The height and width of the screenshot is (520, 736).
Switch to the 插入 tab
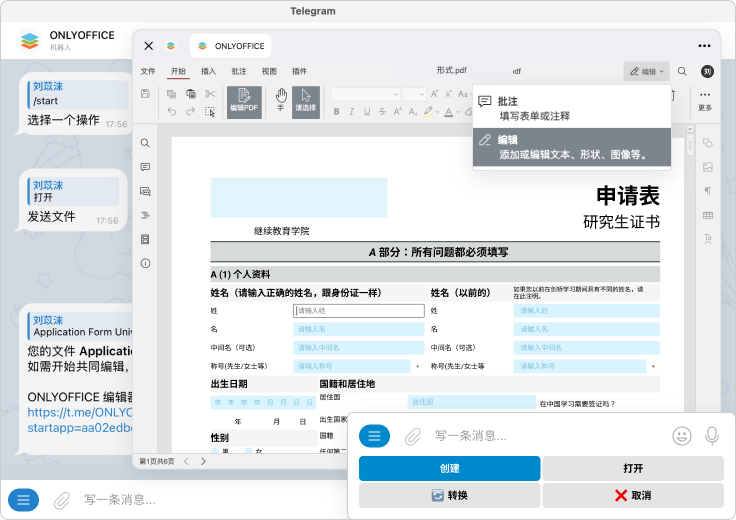click(x=208, y=71)
